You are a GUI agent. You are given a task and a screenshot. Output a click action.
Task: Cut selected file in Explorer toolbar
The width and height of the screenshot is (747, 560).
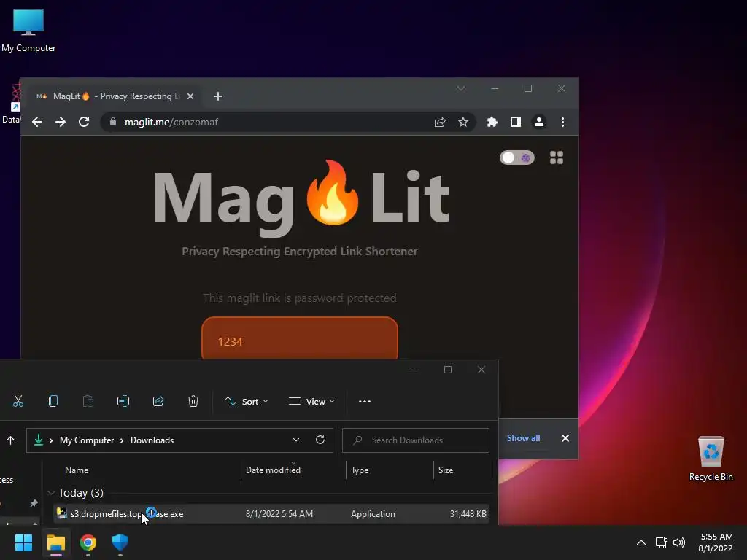tap(18, 402)
